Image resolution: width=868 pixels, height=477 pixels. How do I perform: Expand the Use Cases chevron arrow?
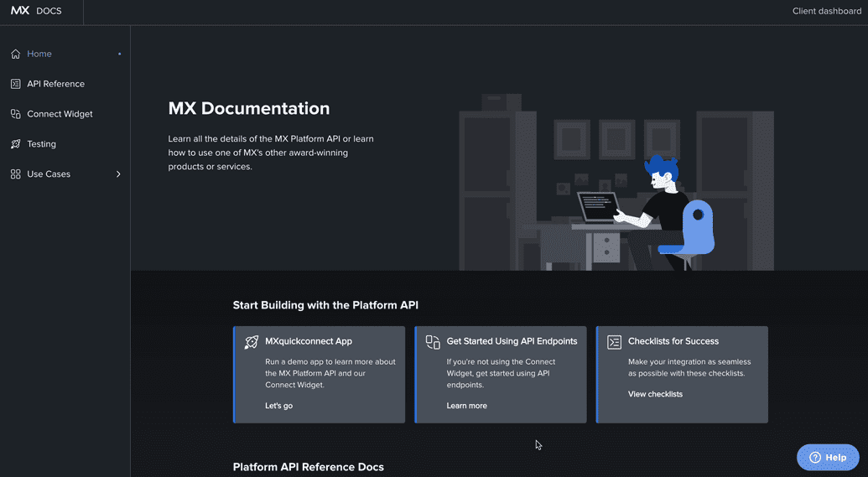tap(118, 174)
